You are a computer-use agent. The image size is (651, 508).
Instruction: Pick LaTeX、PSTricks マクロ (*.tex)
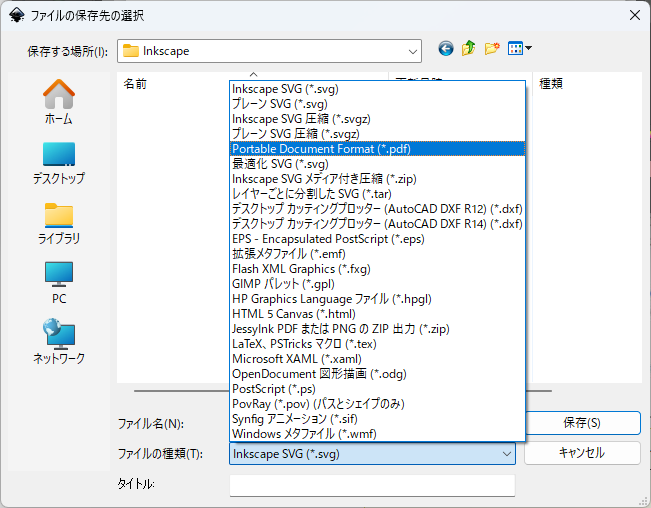click(377, 344)
